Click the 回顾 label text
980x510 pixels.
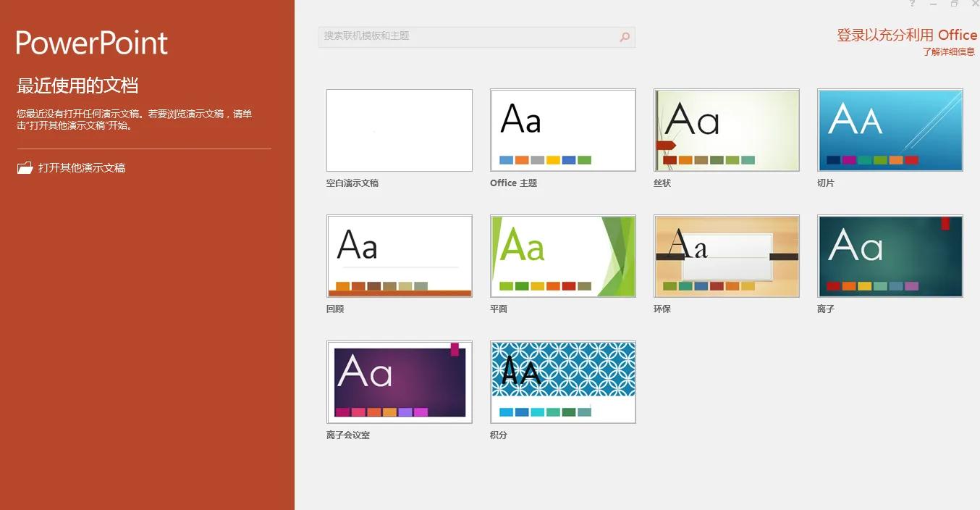pos(335,309)
